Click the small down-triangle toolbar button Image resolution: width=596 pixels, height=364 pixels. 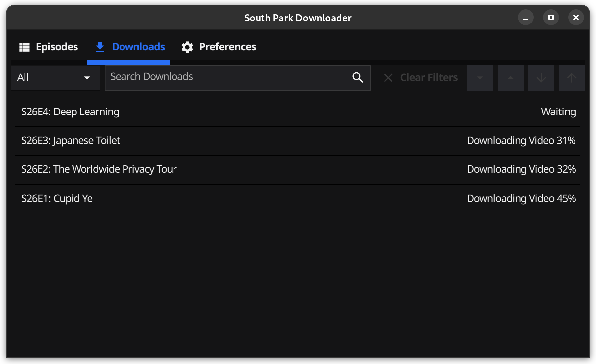pyautogui.click(x=480, y=78)
